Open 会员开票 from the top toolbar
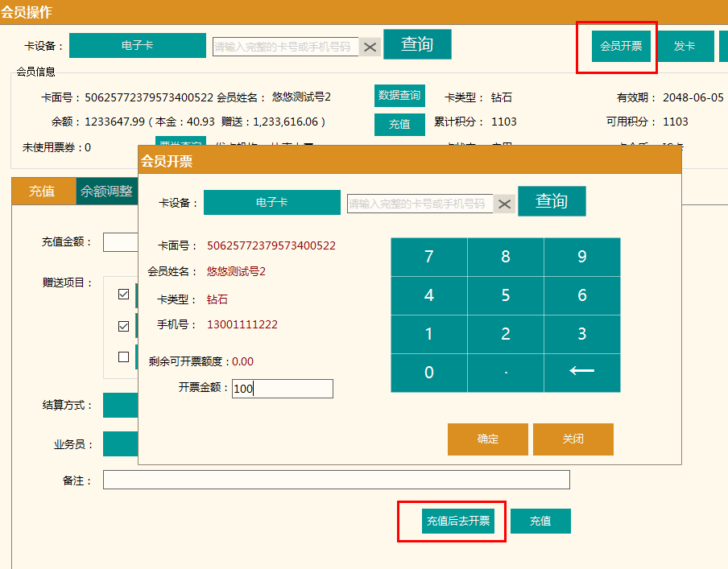Screen dimensions: 728x569 [621, 46]
